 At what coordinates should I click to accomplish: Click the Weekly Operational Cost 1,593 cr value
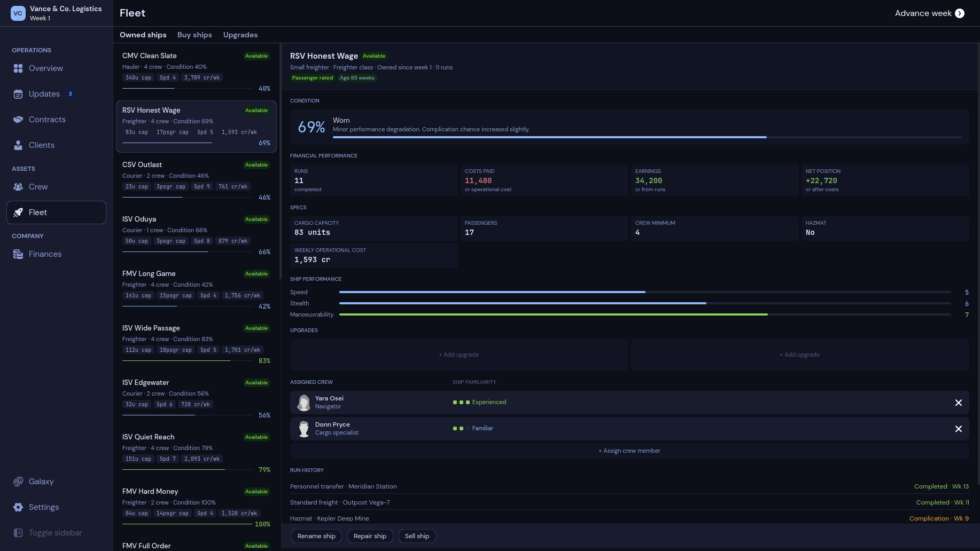click(x=312, y=260)
